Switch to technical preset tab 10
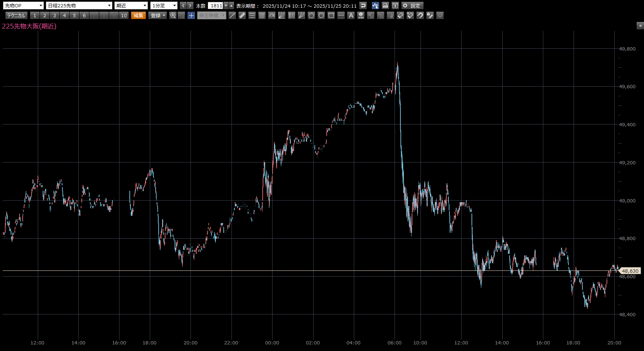Screen dimensions: 644x351 click(124, 15)
